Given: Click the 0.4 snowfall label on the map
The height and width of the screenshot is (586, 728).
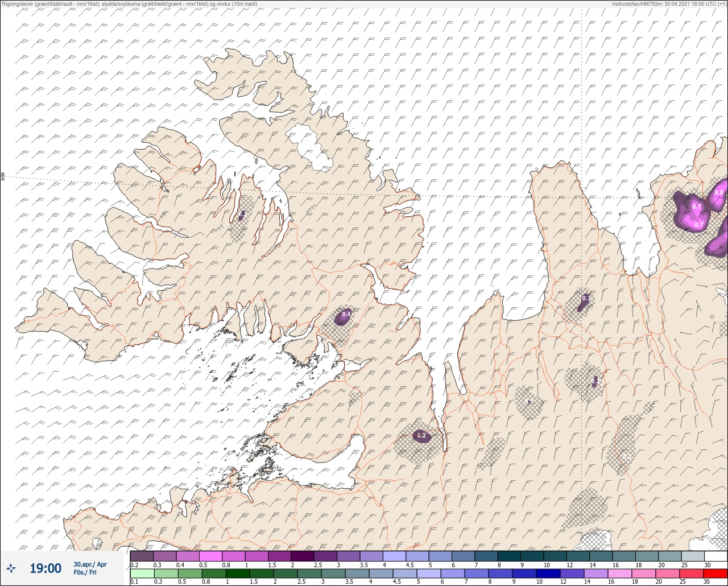Looking at the screenshot, I should coord(346,314).
